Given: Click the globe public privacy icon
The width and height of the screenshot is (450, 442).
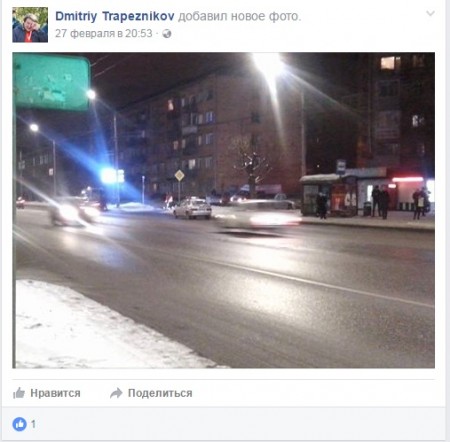Looking at the screenshot, I should click(167, 34).
